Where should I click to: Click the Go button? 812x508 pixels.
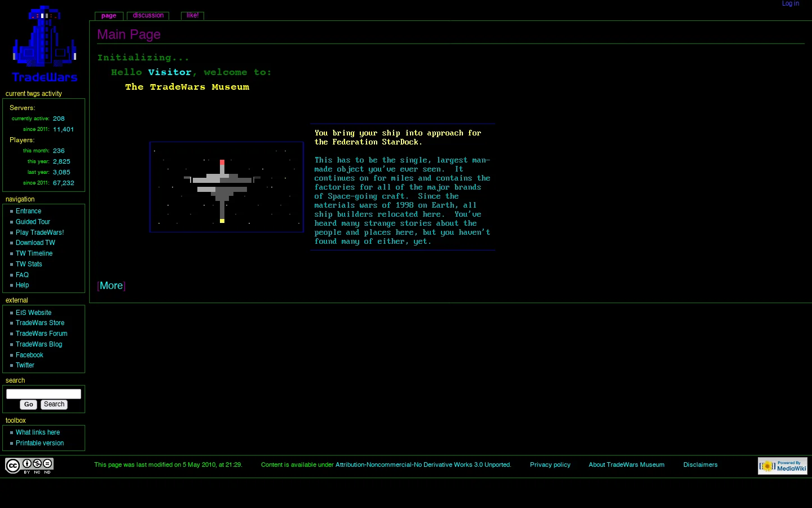click(29, 405)
